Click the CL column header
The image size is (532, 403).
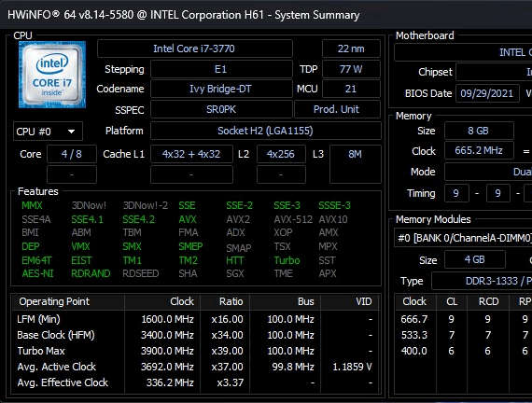click(452, 301)
